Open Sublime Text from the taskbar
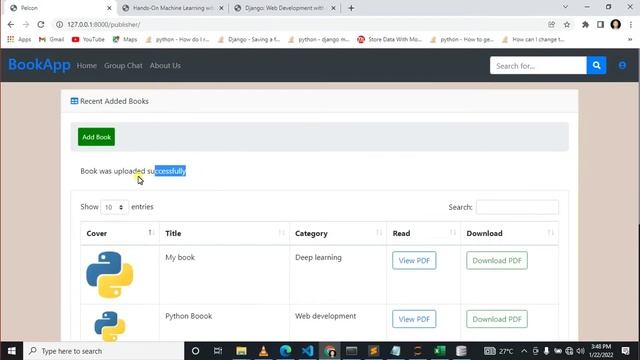 click(373, 351)
